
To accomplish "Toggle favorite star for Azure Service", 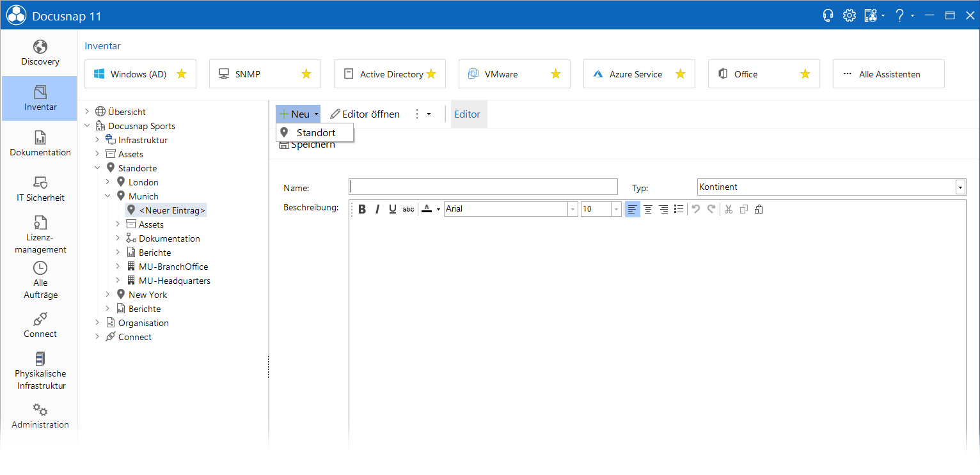I will click(681, 74).
